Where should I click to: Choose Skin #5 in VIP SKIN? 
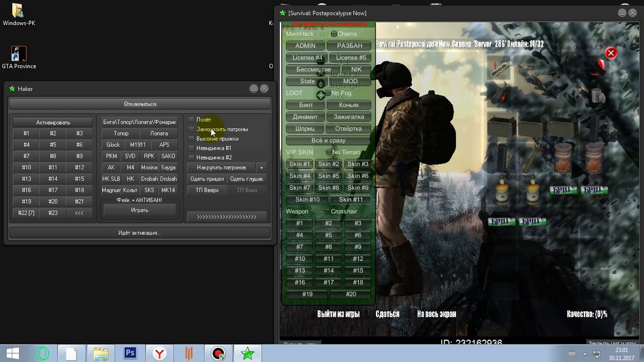point(329,176)
